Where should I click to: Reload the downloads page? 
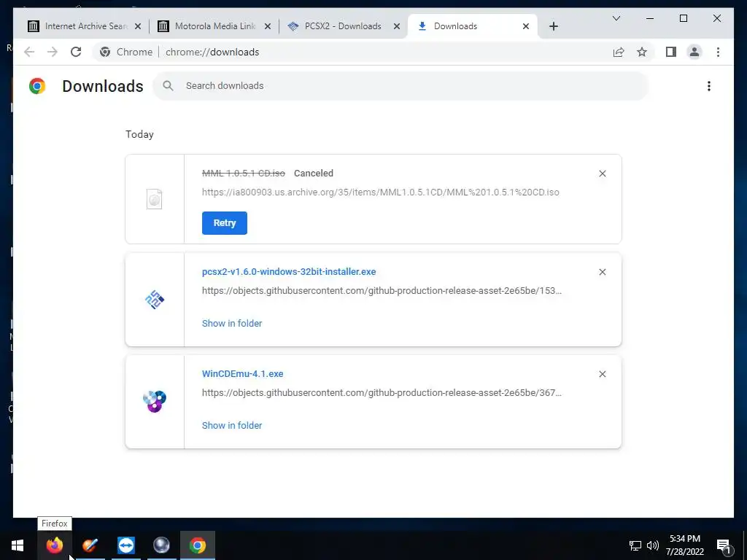[76, 52]
